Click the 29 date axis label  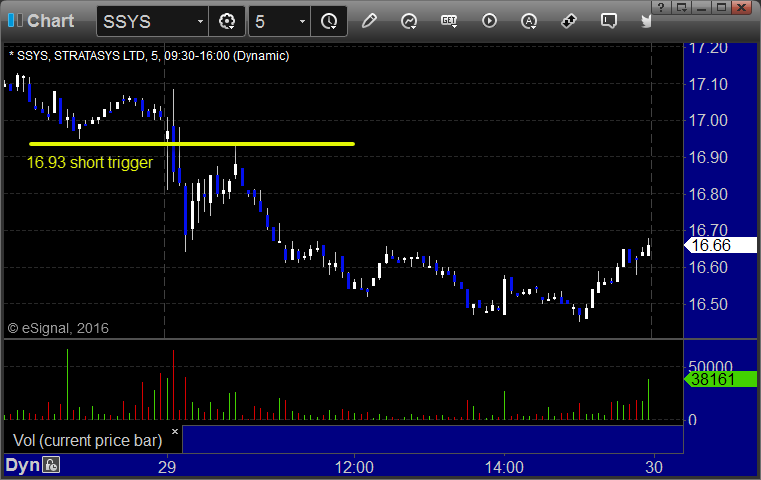pyautogui.click(x=167, y=467)
